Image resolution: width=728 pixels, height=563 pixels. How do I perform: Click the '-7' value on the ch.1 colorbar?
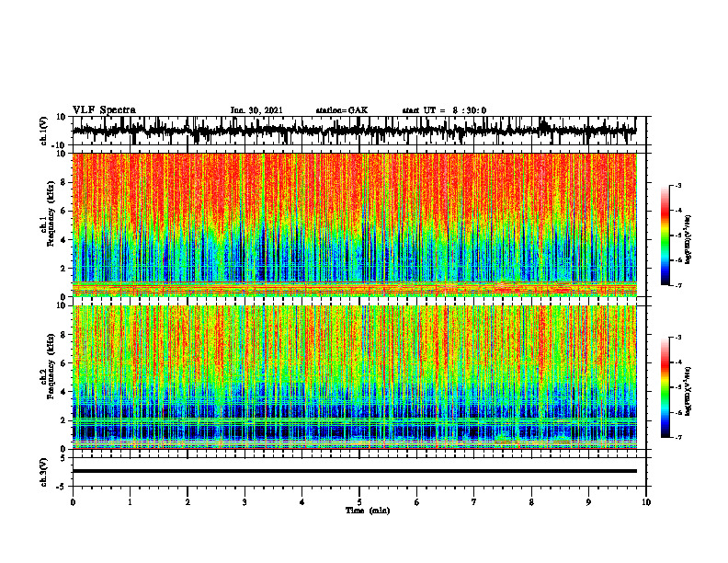[677, 285]
